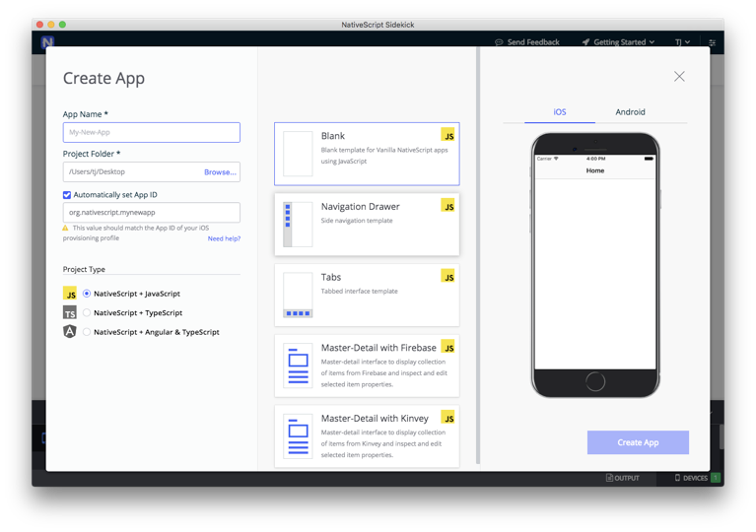Click the yellow JS project type icon

[x=70, y=294]
